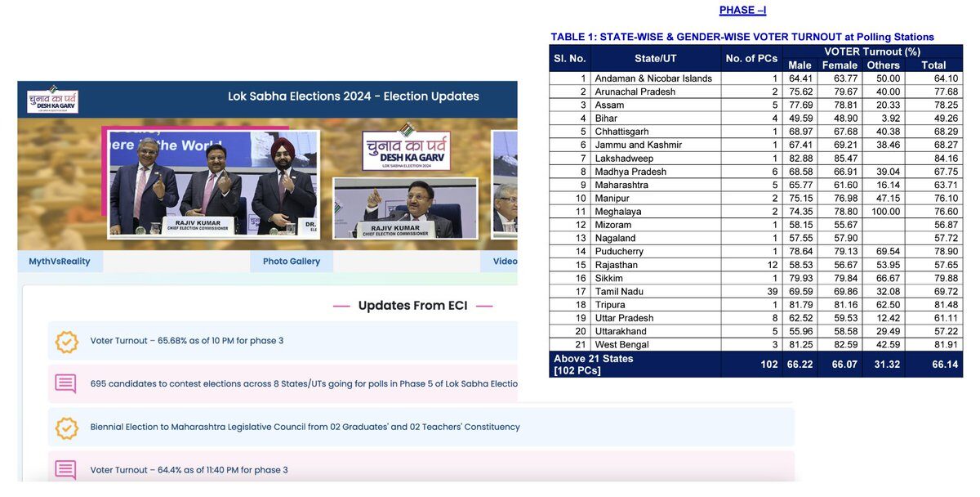Viewport: 980px width, 497px height.
Task: Click the Chunav ka Parv logo in header
Action: click(52, 99)
